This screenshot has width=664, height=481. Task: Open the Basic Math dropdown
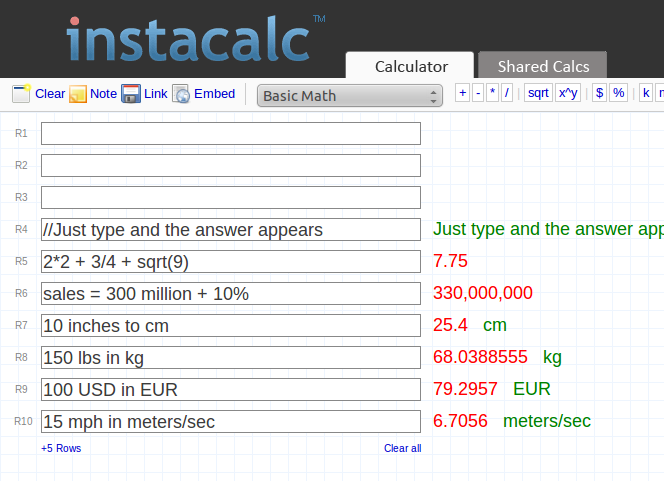pos(350,96)
